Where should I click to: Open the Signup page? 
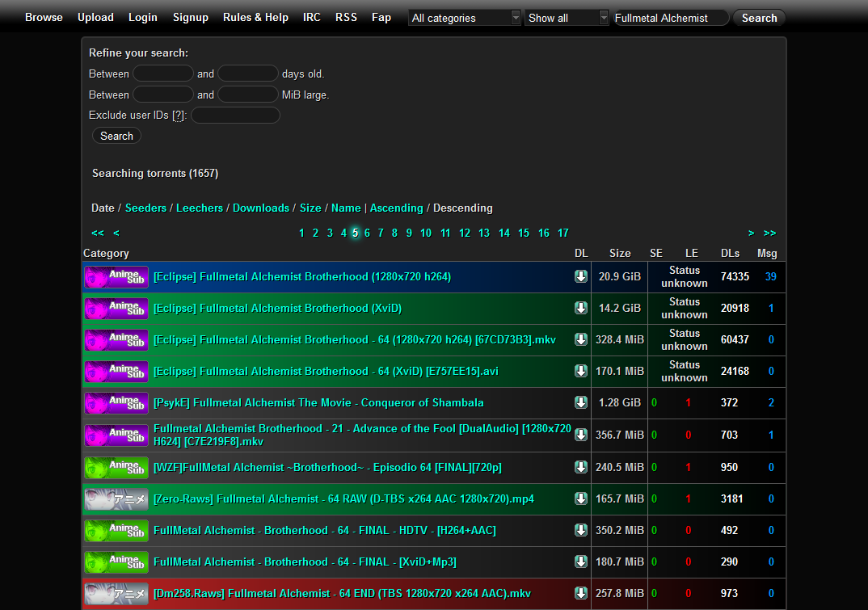(191, 18)
